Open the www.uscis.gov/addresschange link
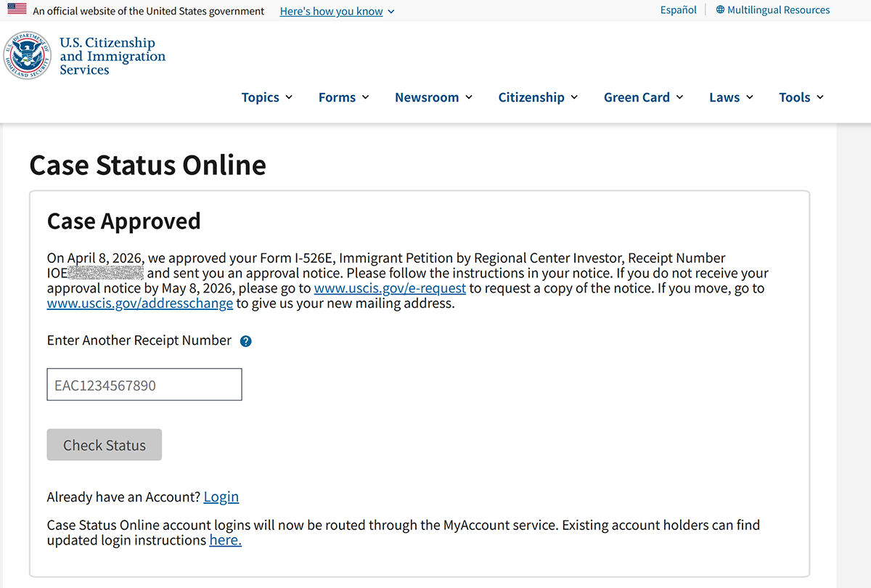 click(x=140, y=303)
